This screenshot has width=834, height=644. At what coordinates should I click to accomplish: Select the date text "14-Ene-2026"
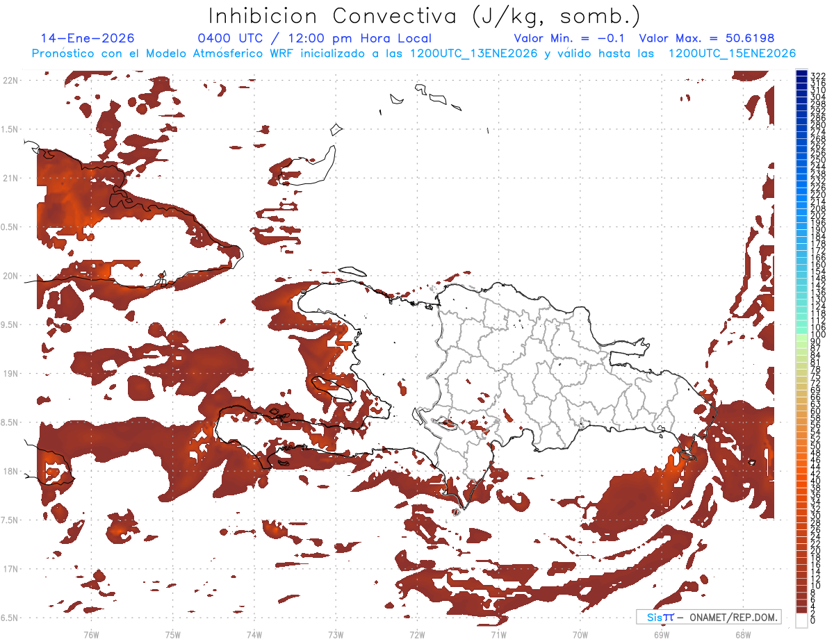[x=88, y=39]
